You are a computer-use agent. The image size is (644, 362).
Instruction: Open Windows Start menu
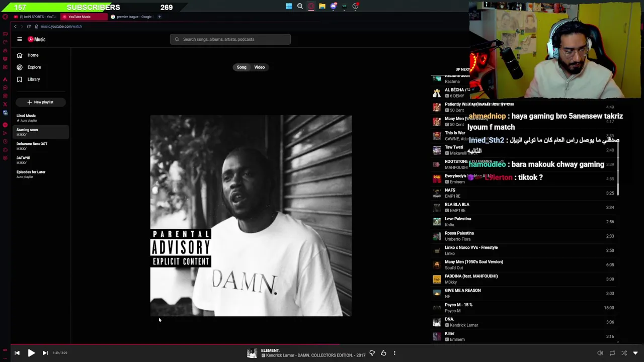pyautogui.click(x=289, y=7)
